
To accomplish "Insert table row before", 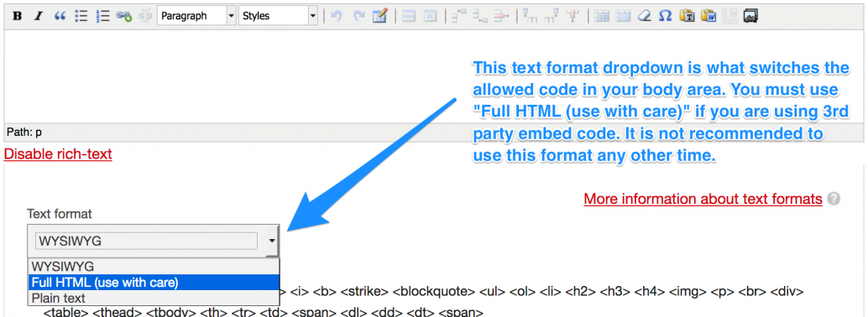I will point(458,16).
